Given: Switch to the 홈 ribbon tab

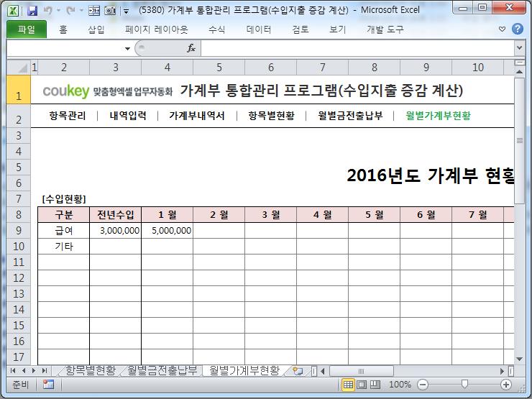Looking at the screenshot, I should 63,29.
